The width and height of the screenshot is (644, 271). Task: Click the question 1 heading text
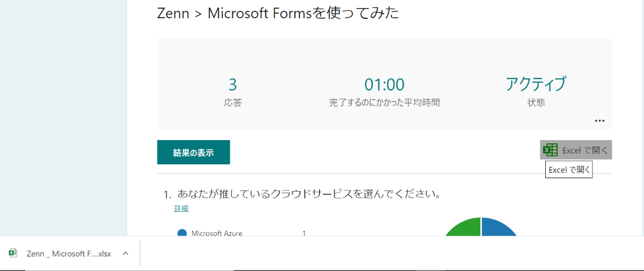click(309, 194)
